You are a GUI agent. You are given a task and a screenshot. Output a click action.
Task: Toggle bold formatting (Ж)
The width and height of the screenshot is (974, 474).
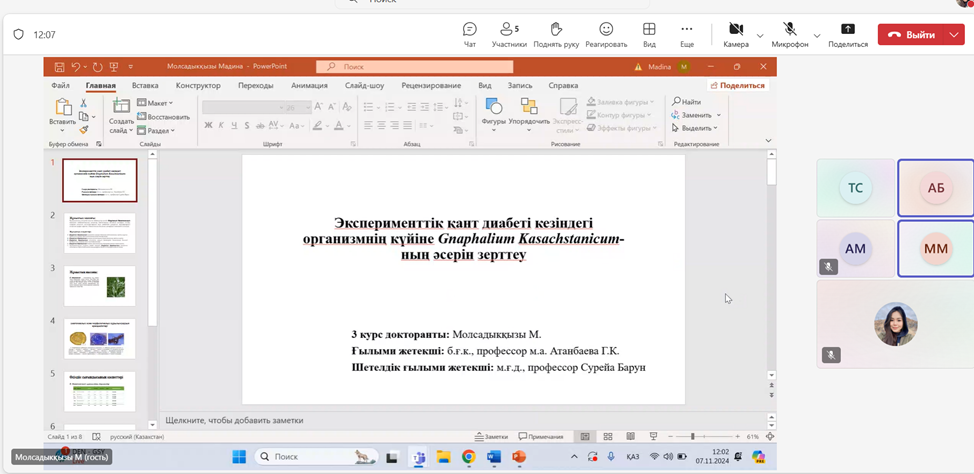pos(209,125)
